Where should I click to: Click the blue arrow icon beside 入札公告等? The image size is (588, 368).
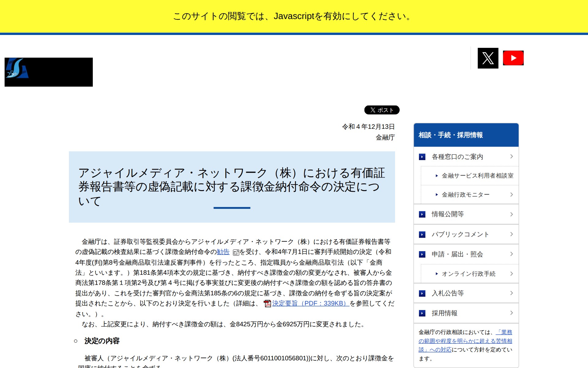[x=422, y=293]
